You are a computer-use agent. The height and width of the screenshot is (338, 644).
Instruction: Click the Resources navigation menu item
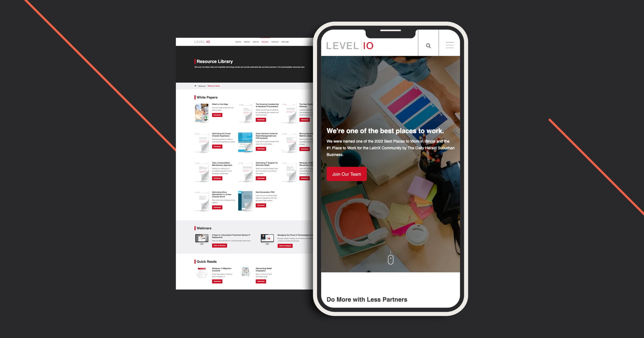(x=265, y=42)
